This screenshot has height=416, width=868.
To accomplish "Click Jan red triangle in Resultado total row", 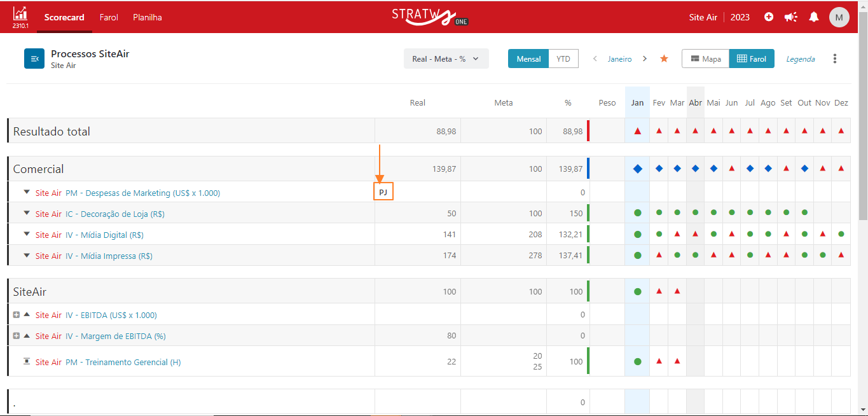I will point(637,131).
